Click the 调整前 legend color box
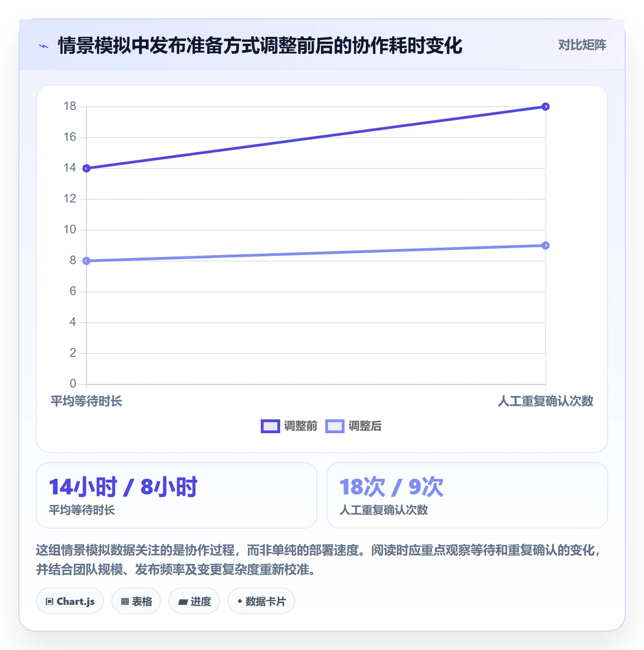Image resolution: width=644 pixels, height=650 pixels. point(270,426)
